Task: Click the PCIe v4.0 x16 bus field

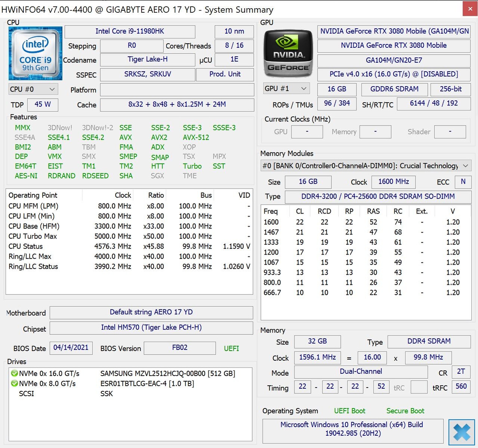Action: (x=394, y=74)
